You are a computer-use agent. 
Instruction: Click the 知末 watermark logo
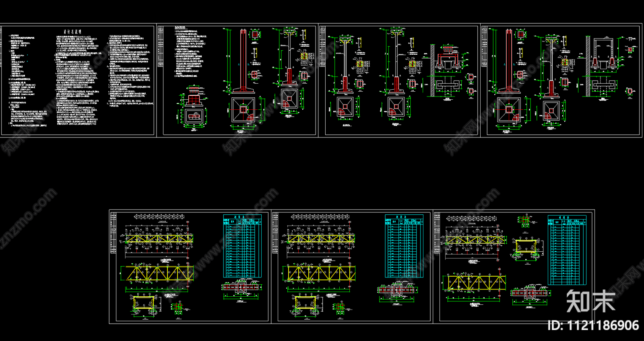point(590,301)
